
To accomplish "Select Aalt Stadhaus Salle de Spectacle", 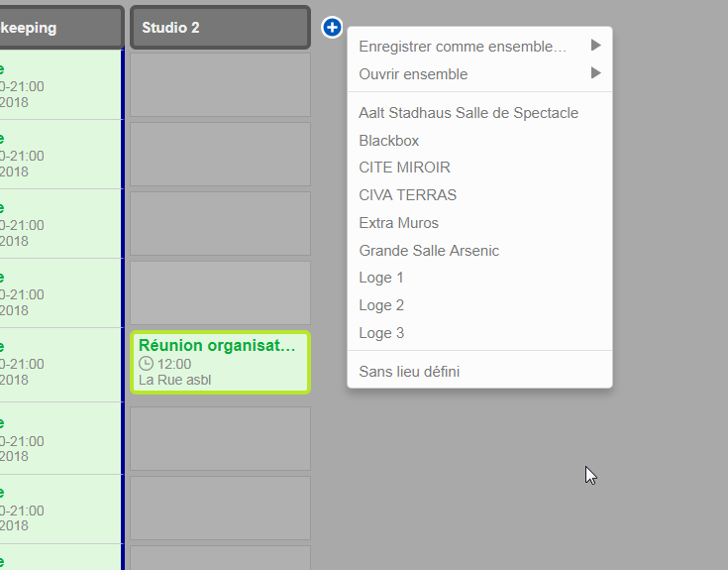I will coord(468,113).
